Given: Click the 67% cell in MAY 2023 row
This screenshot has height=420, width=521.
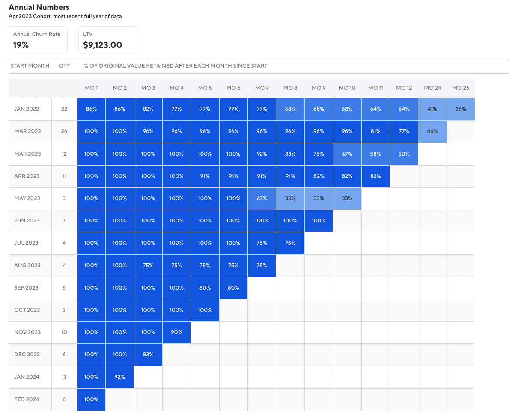Looking at the screenshot, I should coord(262,198).
